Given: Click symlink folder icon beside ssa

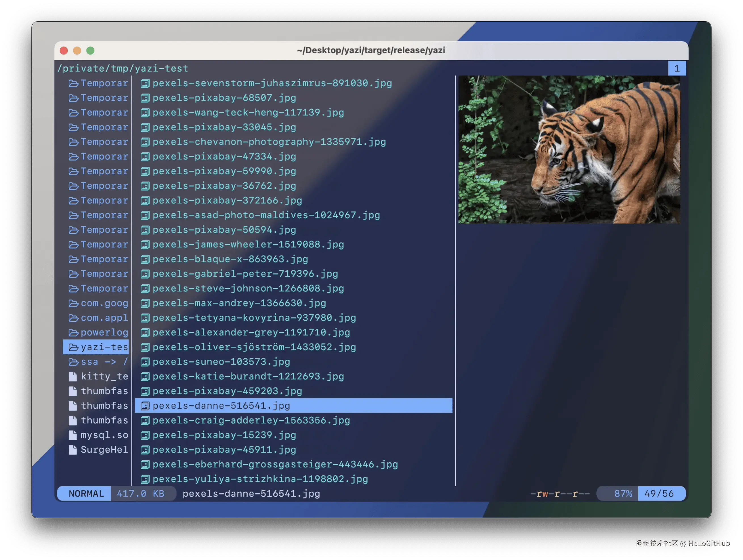Looking at the screenshot, I should pyautogui.click(x=73, y=362).
